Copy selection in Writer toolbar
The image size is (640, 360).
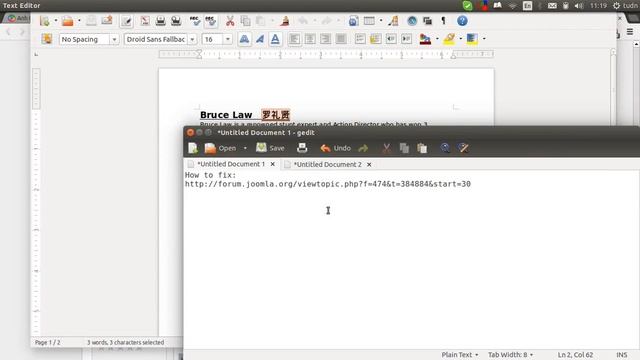tap(245, 21)
